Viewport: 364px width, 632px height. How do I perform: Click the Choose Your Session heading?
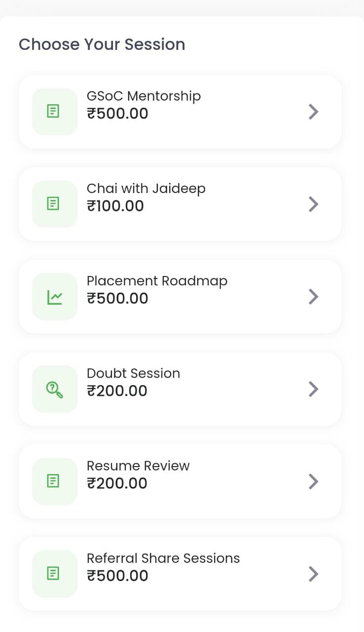pyautogui.click(x=102, y=44)
